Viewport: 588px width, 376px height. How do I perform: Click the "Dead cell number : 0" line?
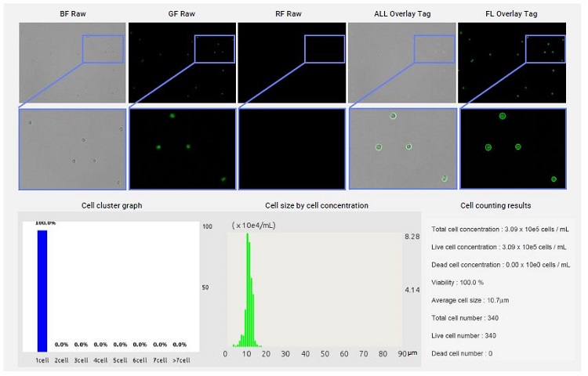tap(462, 353)
